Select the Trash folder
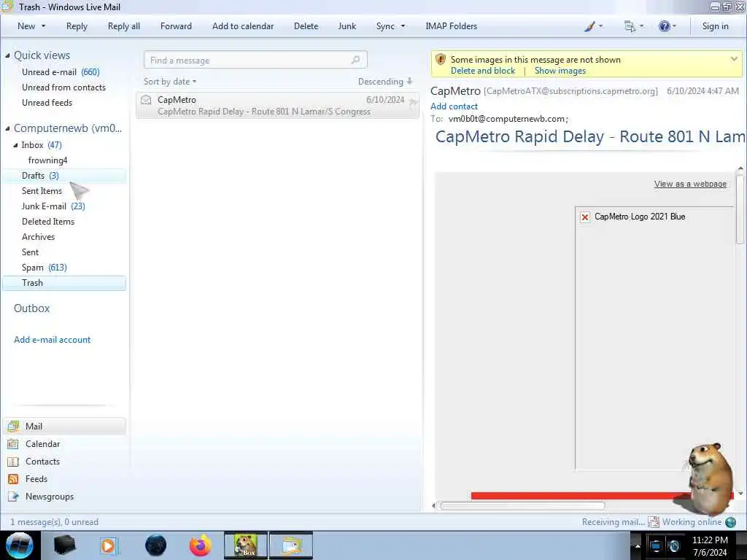 [64, 283]
